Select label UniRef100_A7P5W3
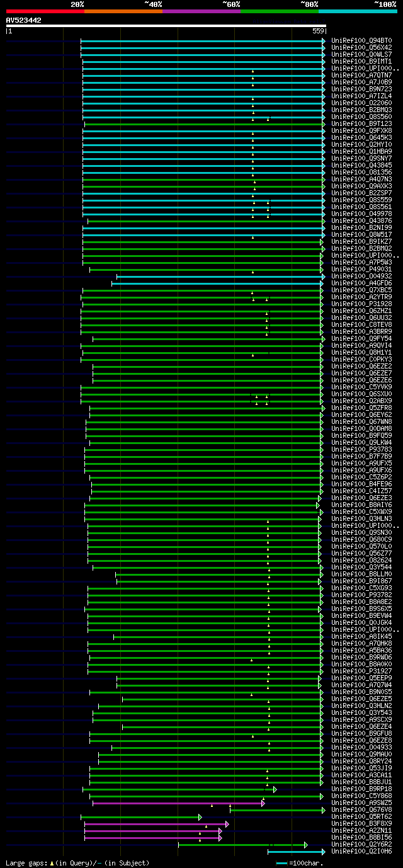Screen dimensions: 403x868 coord(361,263)
